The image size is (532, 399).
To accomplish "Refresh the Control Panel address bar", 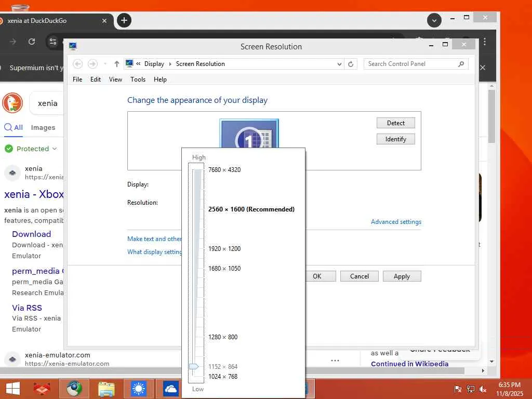I will (x=351, y=64).
